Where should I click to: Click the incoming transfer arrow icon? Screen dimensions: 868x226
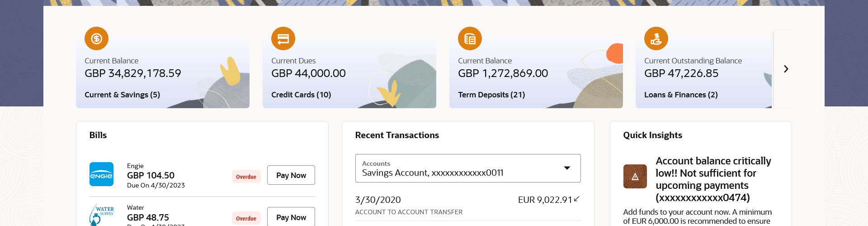pyautogui.click(x=576, y=199)
